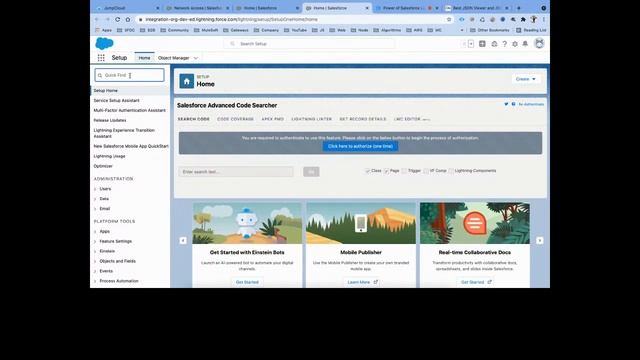
Task: Expand the Einstein tree node
Action: (96, 251)
